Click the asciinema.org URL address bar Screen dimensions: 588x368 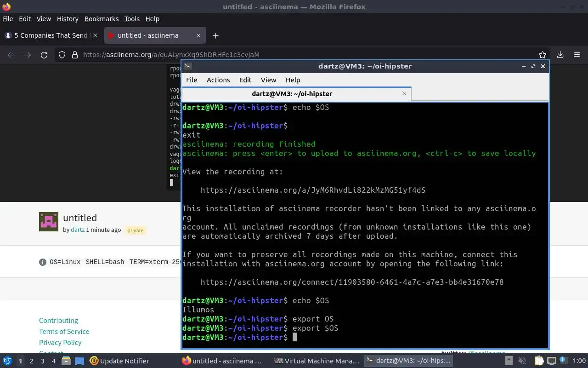303,55
